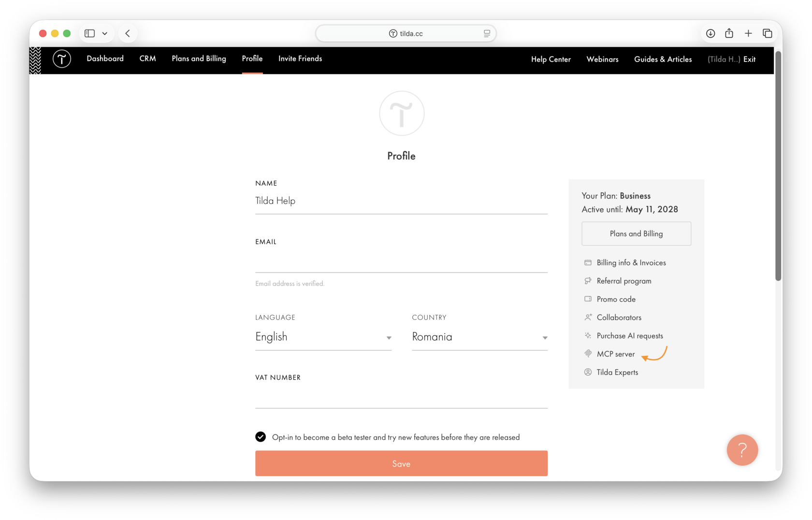Viewport: 812px width, 520px height.
Task: Click the tilda.cc address bar
Action: pyautogui.click(x=406, y=33)
